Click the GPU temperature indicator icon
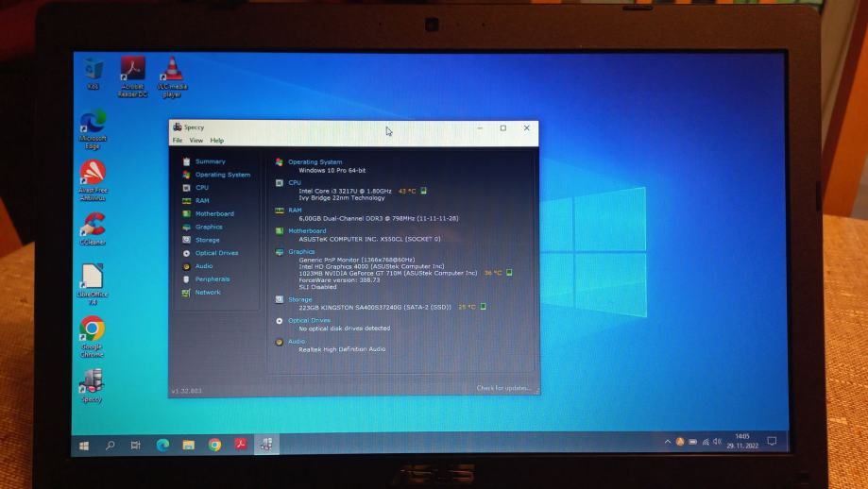The height and width of the screenshot is (489, 868). click(x=509, y=273)
